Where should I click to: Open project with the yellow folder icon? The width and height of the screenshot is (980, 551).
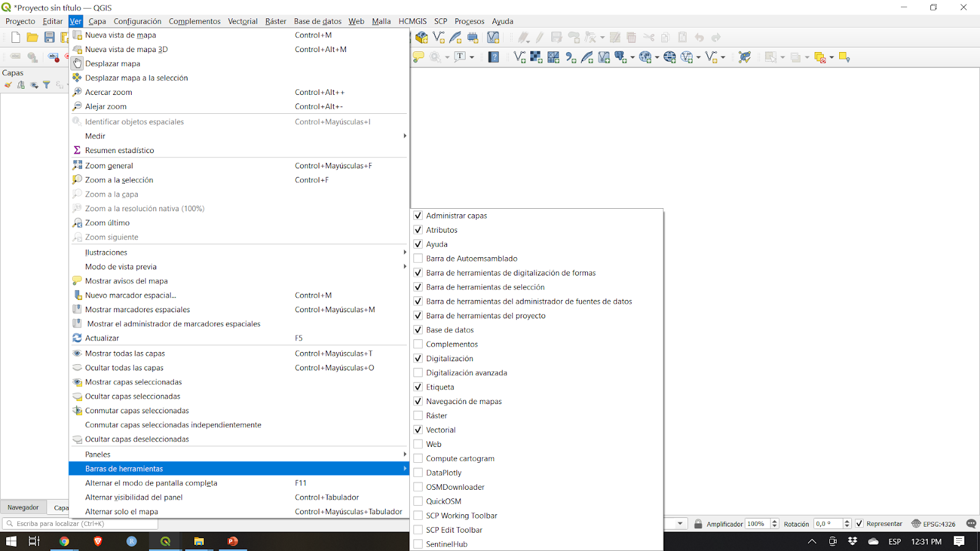(32, 37)
